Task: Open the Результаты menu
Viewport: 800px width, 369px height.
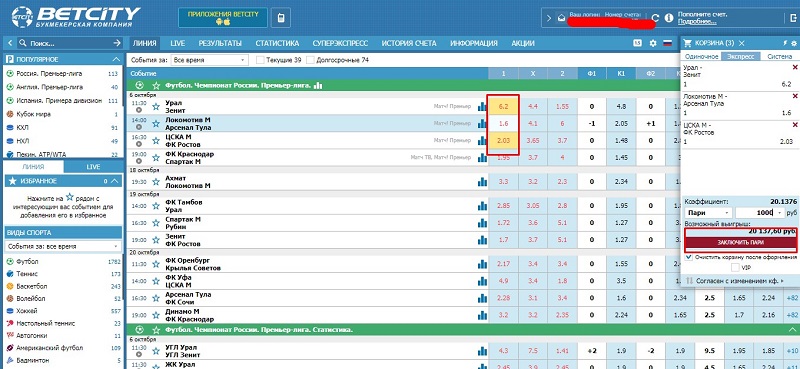Action: [x=220, y=43]
